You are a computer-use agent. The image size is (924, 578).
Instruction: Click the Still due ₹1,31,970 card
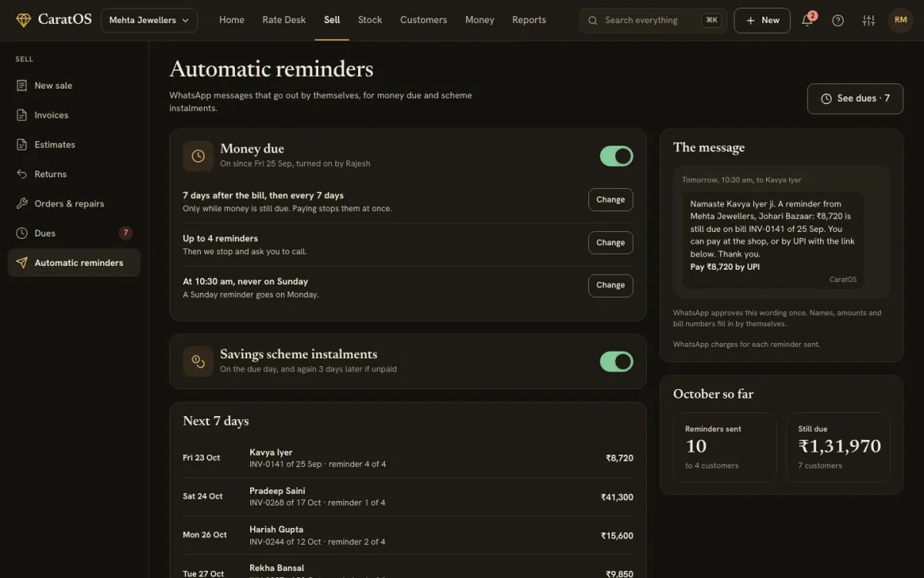click(x=838, y=447)
